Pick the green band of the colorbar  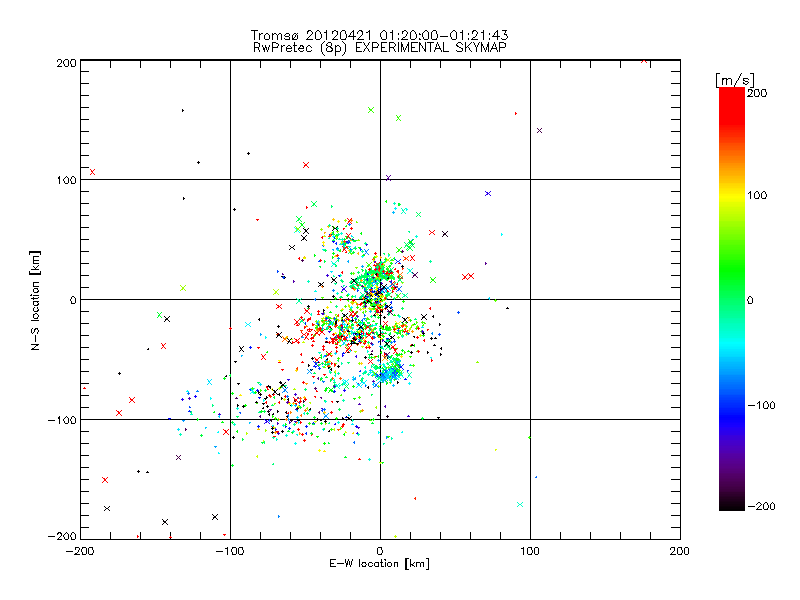732,270
